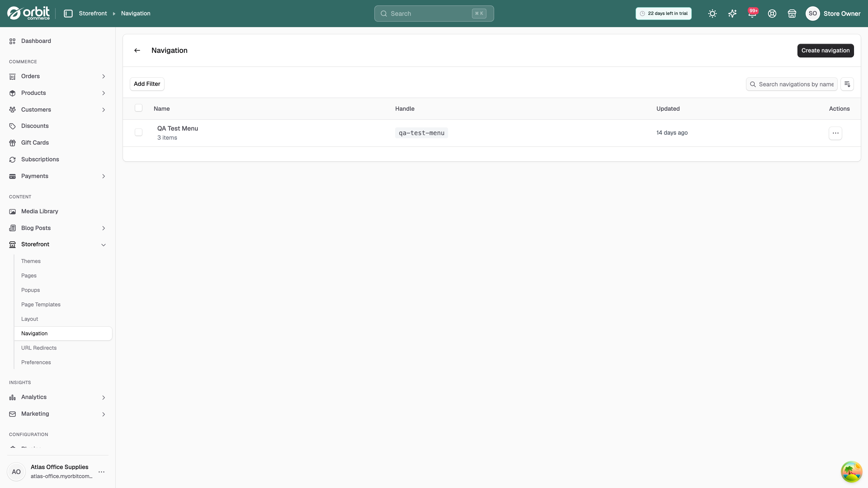Focus the Search navigations by name field

[792, 84]
